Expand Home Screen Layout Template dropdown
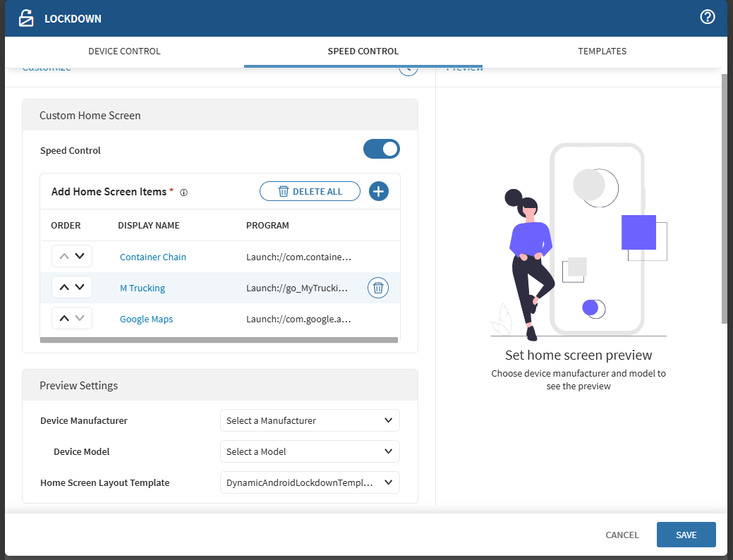Screen dimensions: 733x560 tap(310, 482)
